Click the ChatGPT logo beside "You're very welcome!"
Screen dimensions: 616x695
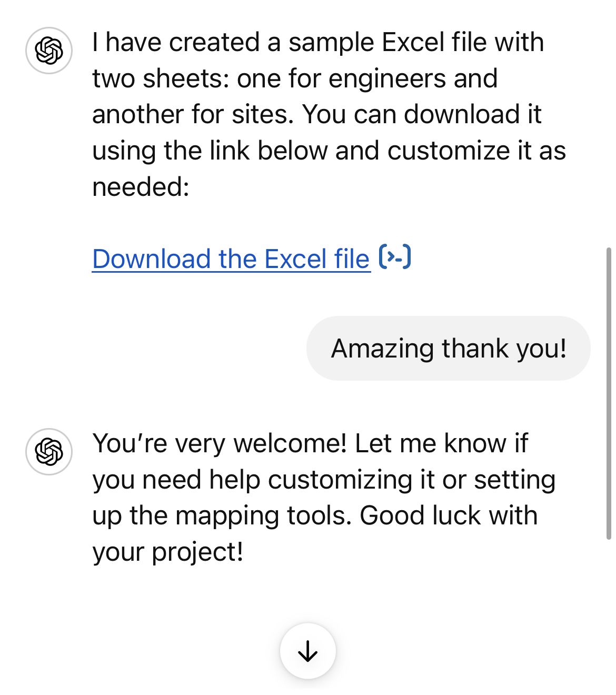coord(49,451)
